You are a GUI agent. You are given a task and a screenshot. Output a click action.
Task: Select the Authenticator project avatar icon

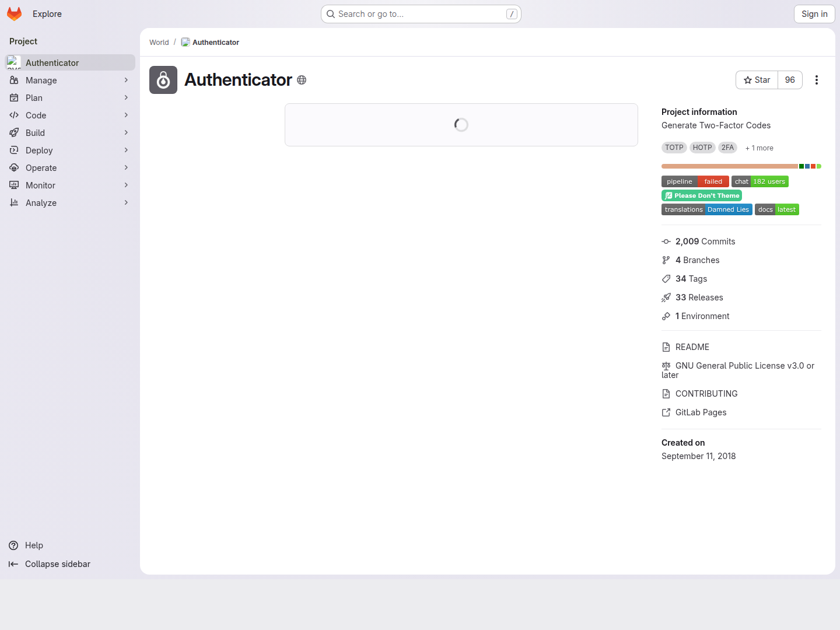coord(163,80)
